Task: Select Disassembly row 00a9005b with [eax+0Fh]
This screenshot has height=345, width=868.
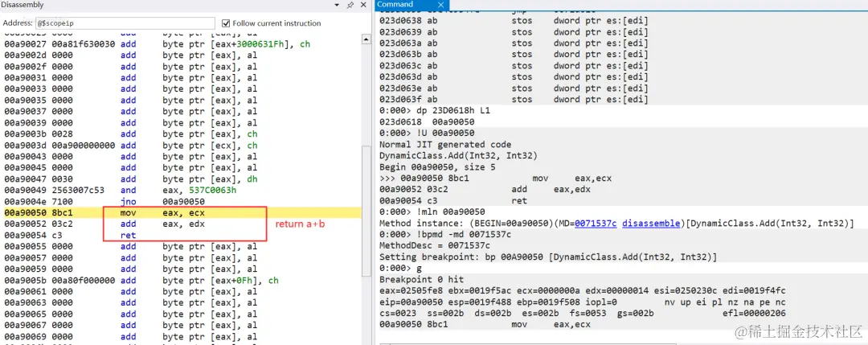Action: [182, 280]
